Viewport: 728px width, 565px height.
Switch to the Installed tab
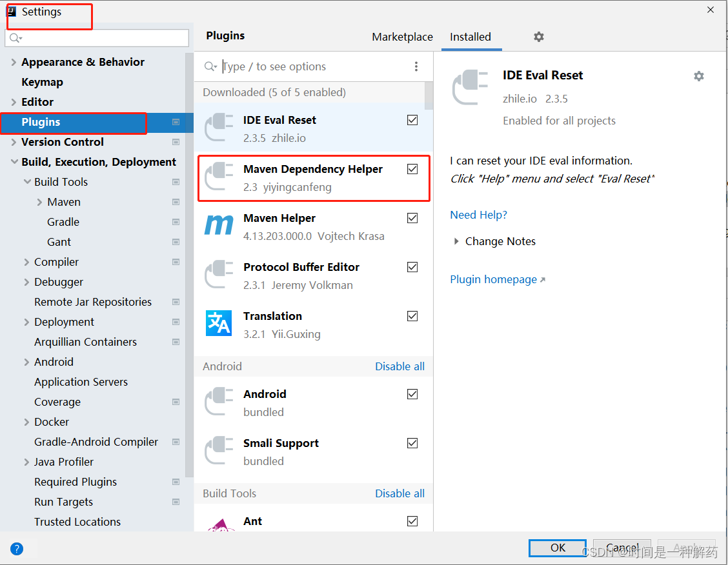click(470, 37)
